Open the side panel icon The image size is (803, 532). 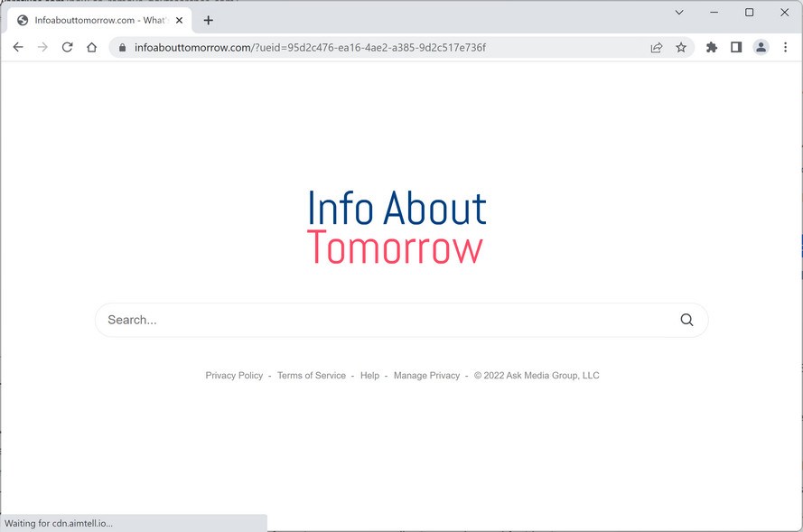click(736, 47)
